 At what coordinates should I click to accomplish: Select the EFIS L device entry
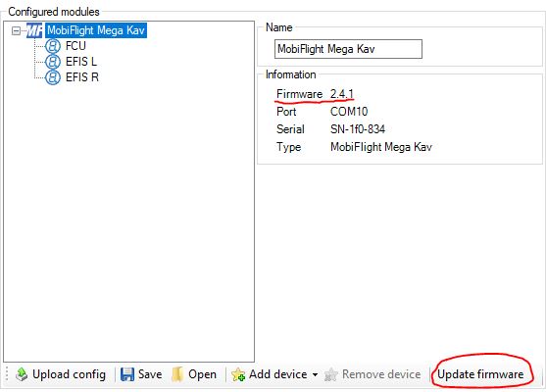81,62
